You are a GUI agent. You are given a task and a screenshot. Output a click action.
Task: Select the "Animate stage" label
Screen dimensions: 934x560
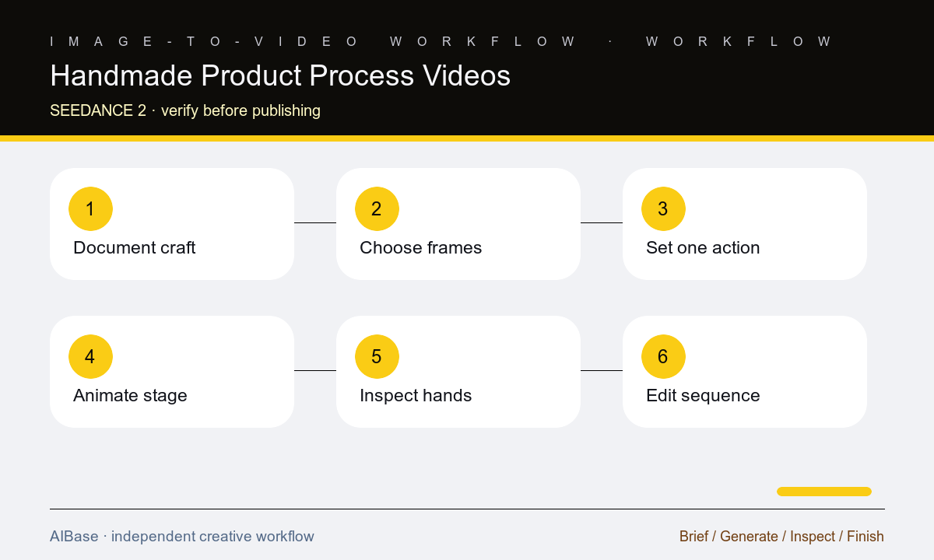(130, 395)
